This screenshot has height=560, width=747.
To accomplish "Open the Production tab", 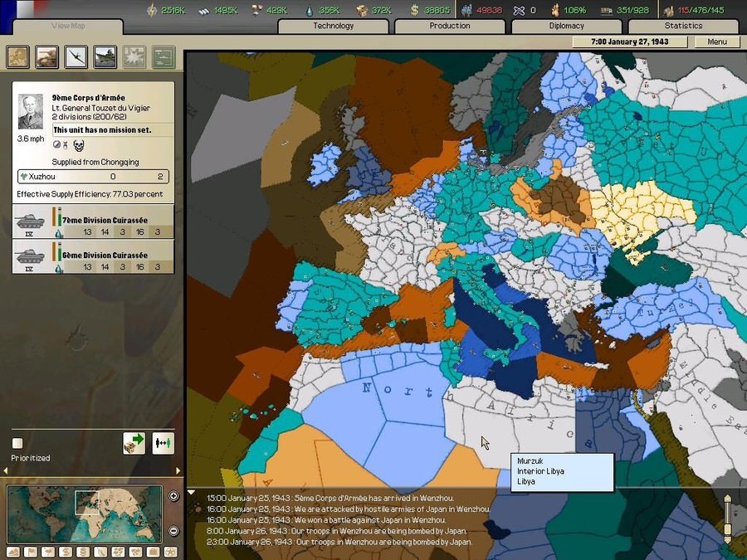I will coord(449,26).
